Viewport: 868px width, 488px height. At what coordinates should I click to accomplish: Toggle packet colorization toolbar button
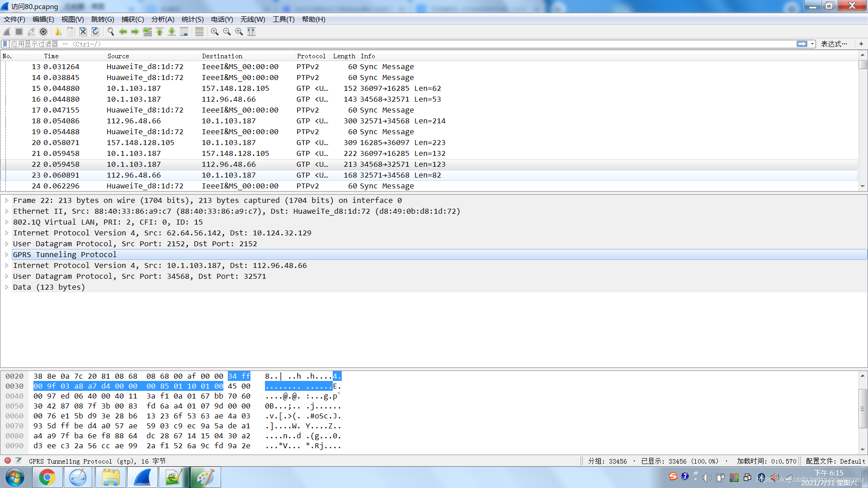199,32
